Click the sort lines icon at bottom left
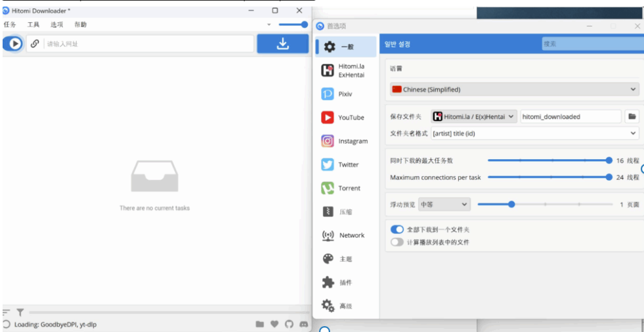The height and width of the screenshot is (332, 644). pyautogui.click(x=6, y=312)
